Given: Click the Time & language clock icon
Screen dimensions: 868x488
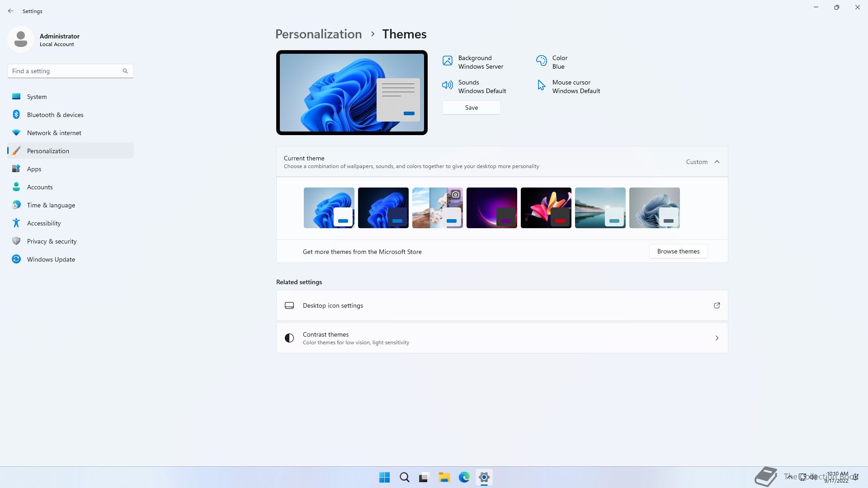Looking at the screenshot, I should pos(16,205).
